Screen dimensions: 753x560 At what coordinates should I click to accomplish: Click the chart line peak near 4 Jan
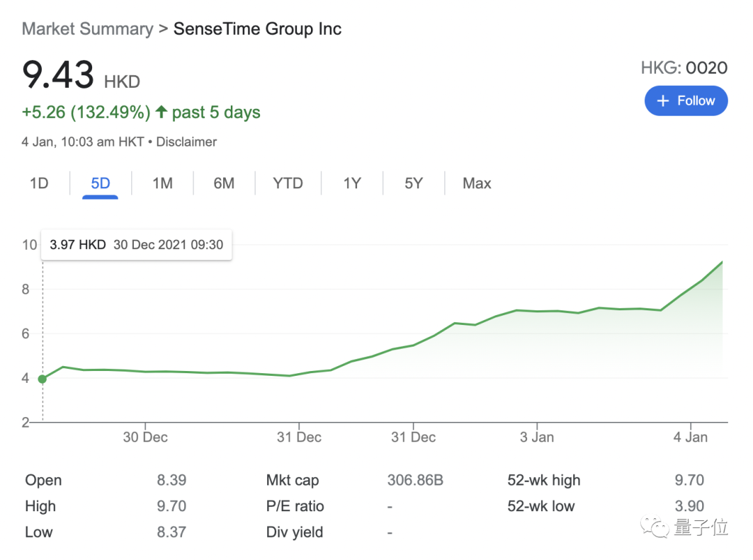(722, 262)
